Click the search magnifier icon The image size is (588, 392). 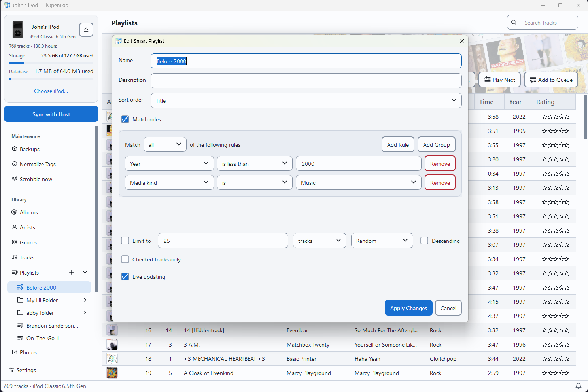(514, 23)
